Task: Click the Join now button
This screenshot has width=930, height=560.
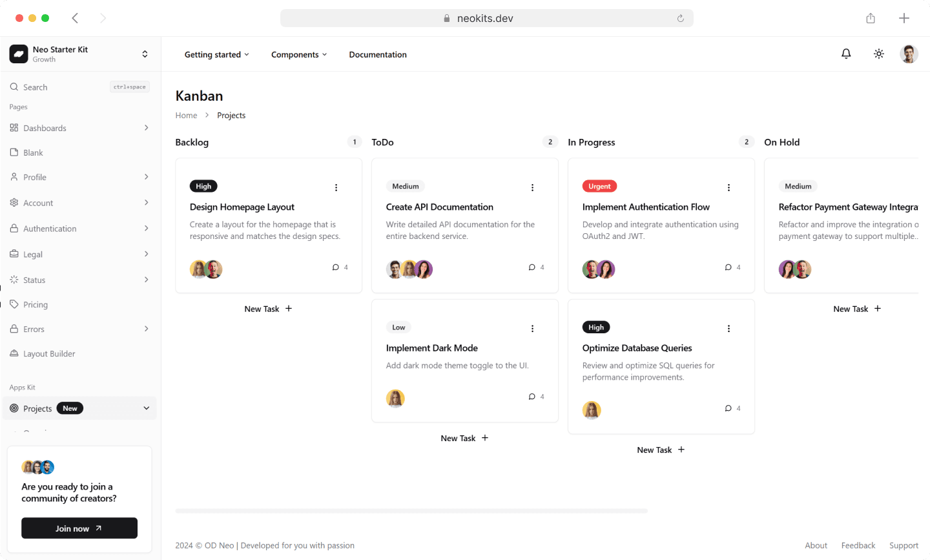Action: click(x=79, y=528)
